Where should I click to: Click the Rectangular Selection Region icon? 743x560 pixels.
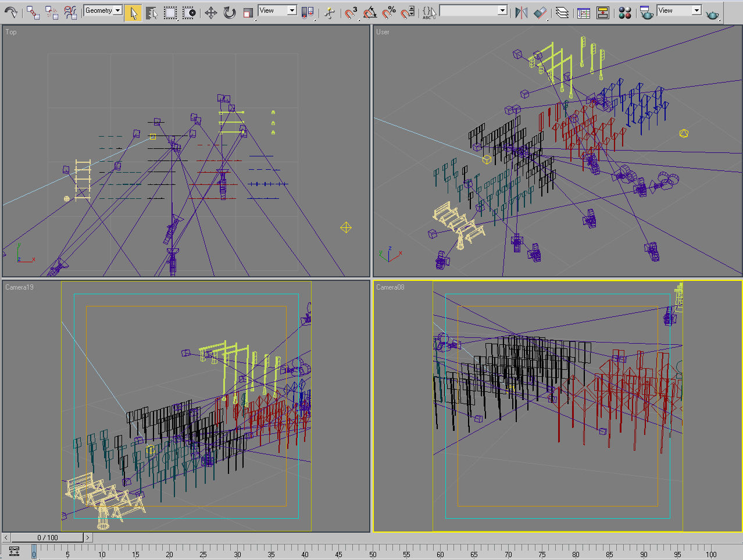[x=170, y=13]
